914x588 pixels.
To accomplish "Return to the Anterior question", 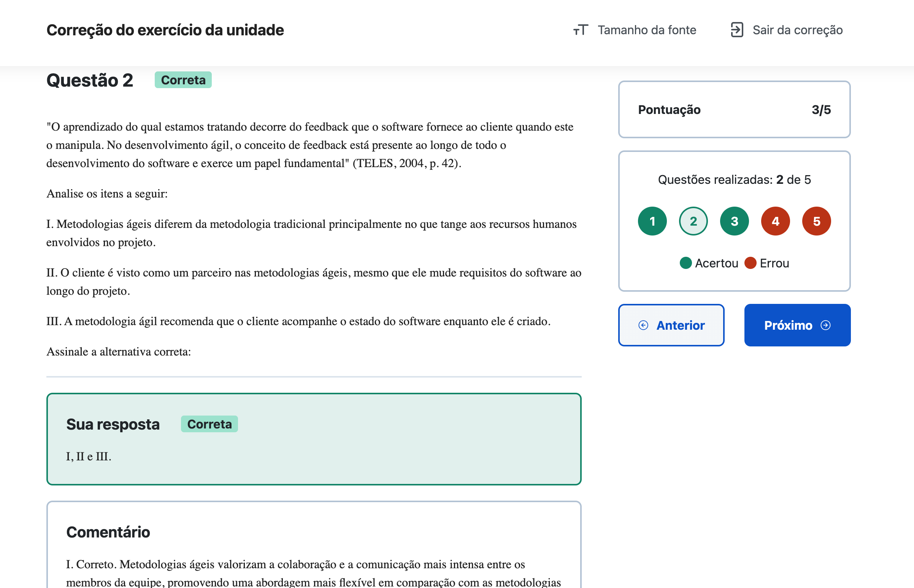I will tap(671, 325).
